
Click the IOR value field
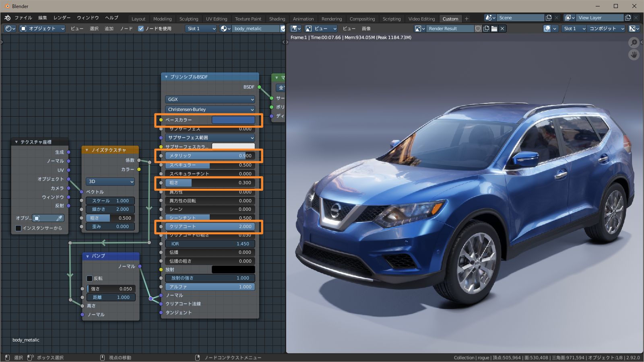(210, 244)
